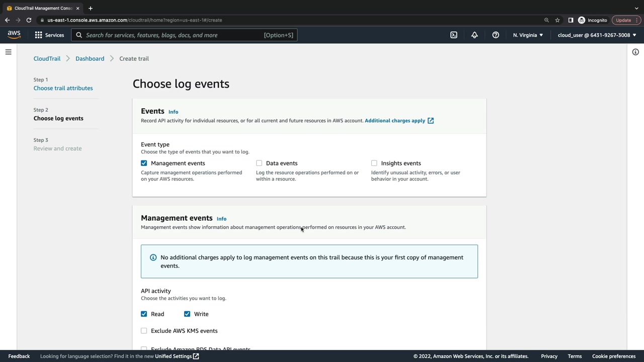Open the browser tab list chevron

[636, 8]
